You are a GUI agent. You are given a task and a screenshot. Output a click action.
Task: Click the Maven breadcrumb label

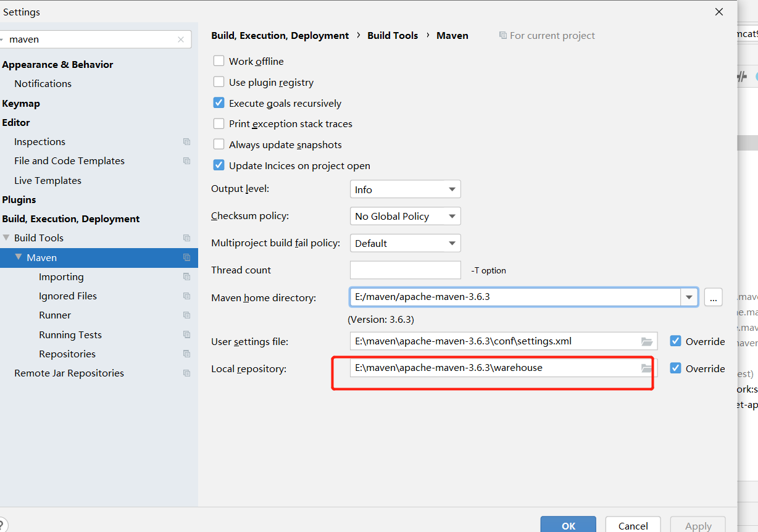(452, 36)
